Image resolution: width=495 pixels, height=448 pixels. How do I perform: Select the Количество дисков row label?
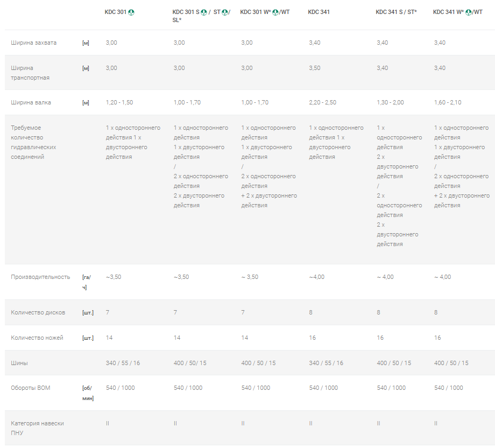coord(38,312)
